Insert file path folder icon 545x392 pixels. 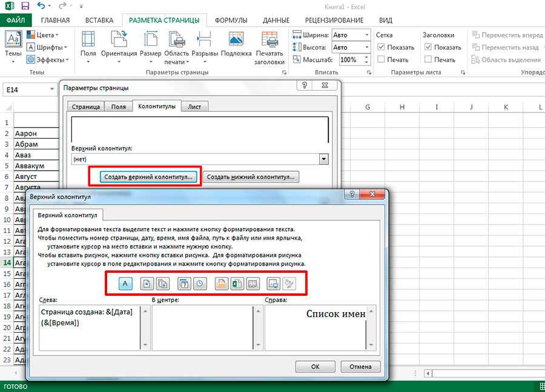(222, 283)
